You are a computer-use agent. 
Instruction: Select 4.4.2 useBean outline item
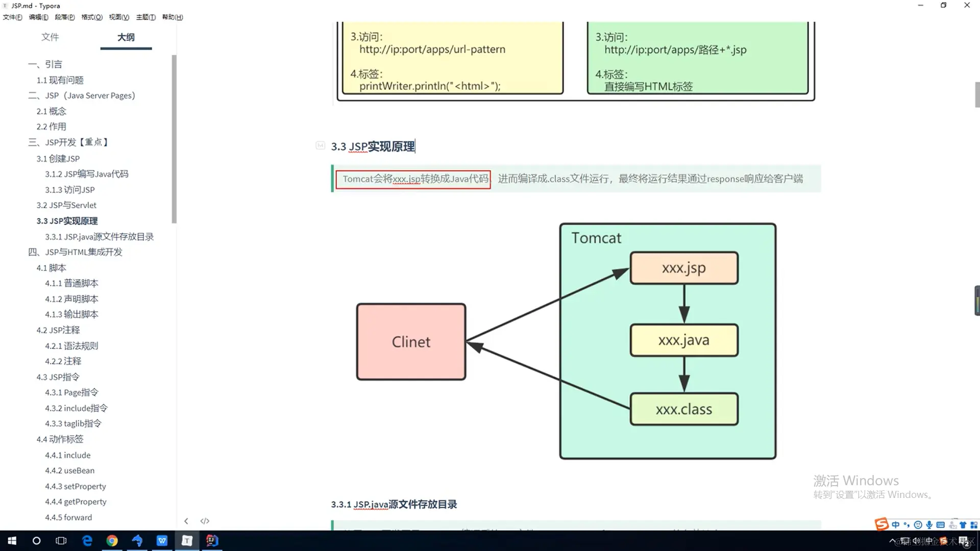[x=69, y=470]
